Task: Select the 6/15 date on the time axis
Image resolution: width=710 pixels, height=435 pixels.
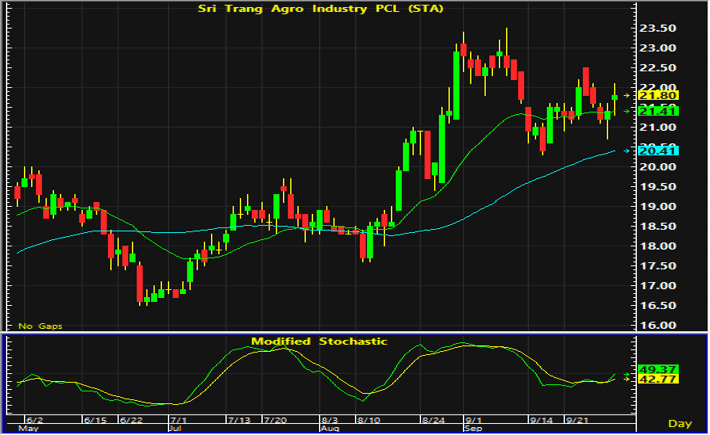Action: 96,420
